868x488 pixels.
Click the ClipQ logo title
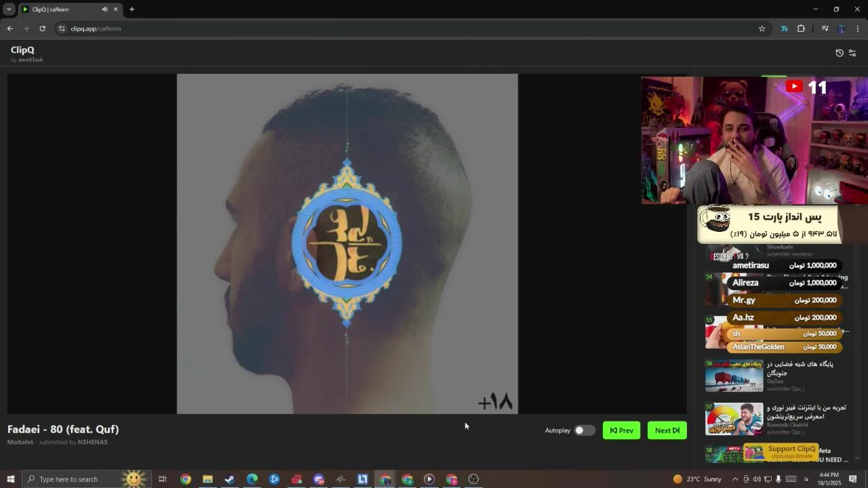pyautogui.click(x=22, y=50)
